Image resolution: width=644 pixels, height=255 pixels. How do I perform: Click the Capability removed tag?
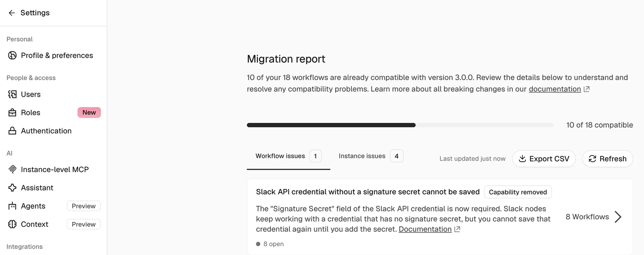(x=518, y=192)
